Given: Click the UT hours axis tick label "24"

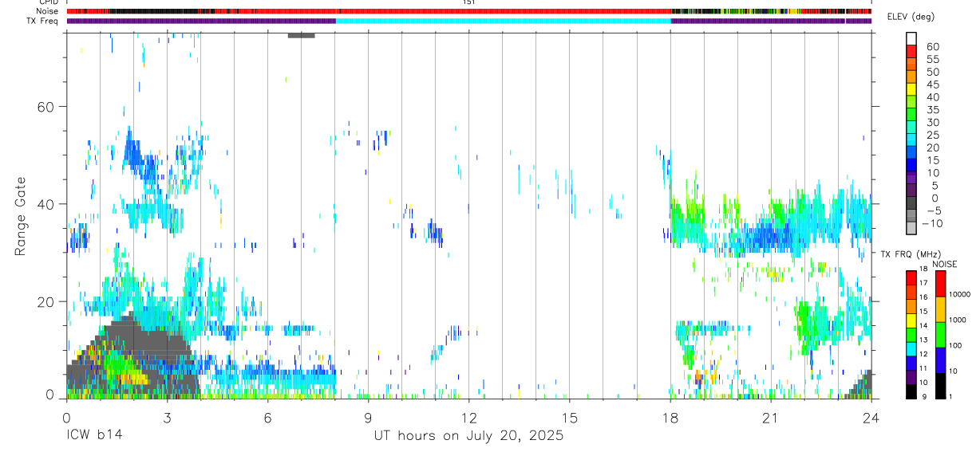Looking at the screenshot, I should click(871, 417).
